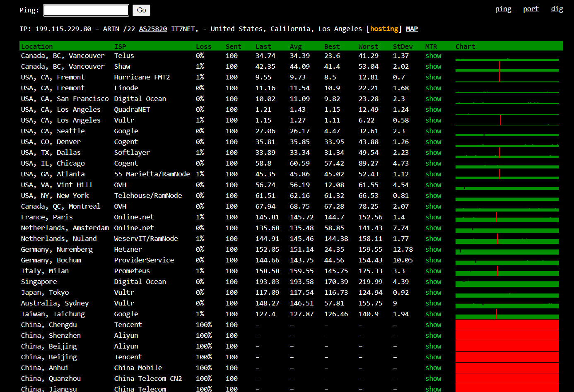The width and height of the screenshot is (574, 392).
Task: Click the 12.78 StDev value for Nuremberg
Action: [x=403, y=250]
